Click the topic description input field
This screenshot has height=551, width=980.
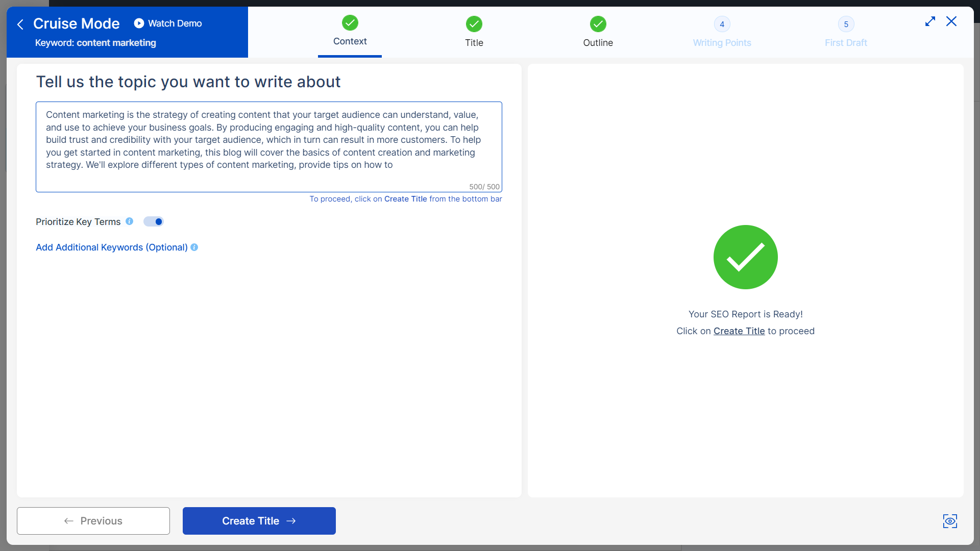pyautogui.click(x=268, y=146)
